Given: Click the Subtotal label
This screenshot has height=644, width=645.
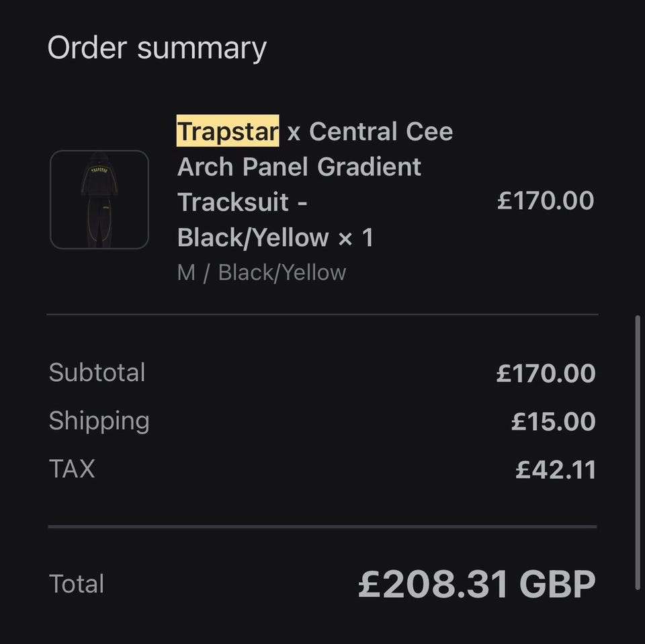Looking at the screenshot, I should pyautogui.click(x=97, y=372).
